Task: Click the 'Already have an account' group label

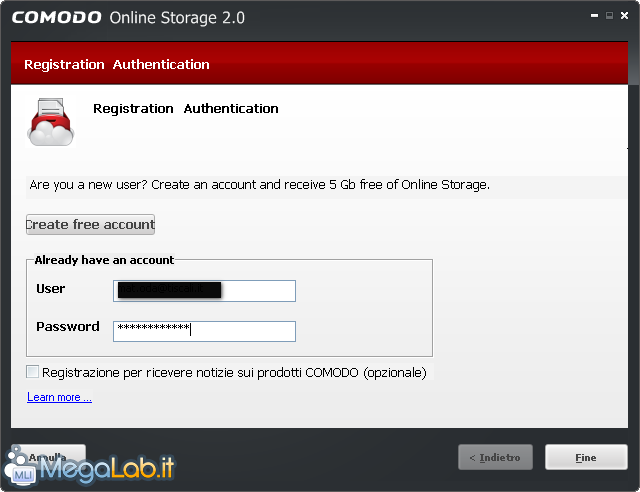Action: [x=104, y=260]
